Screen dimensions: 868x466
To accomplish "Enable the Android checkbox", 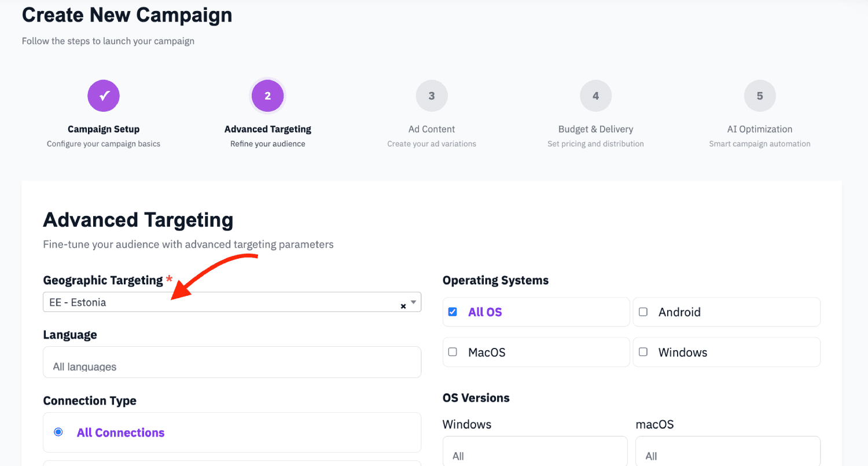I will 643,312.
